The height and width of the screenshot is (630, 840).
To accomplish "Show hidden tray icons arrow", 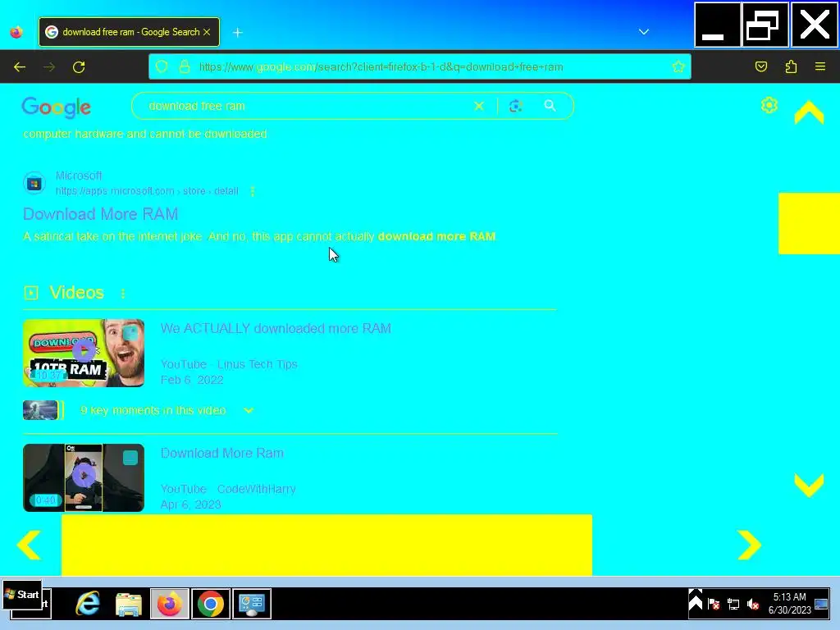I will tap(696, 601).
